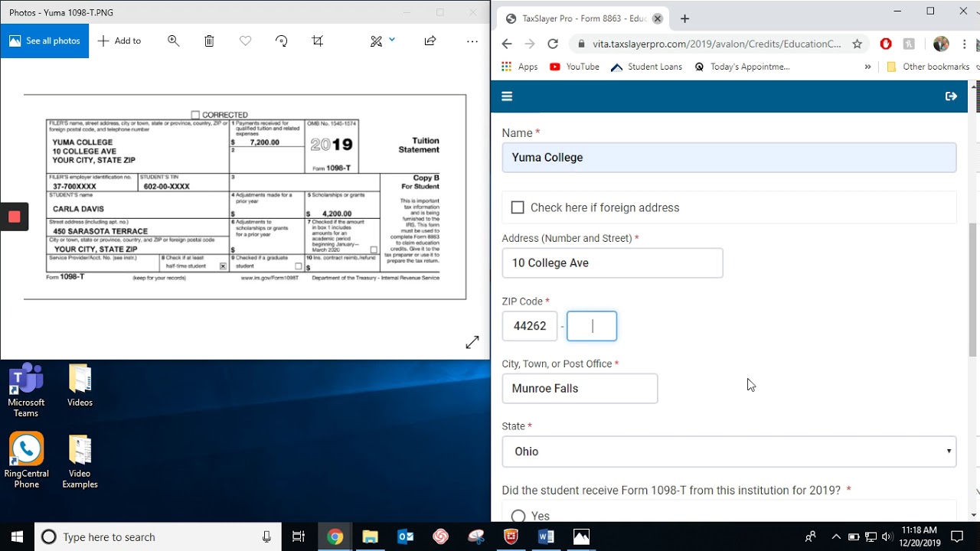Open Outlook from the taskbar
980x551 pixels.
pyautogui.click(x=405, y=536)
